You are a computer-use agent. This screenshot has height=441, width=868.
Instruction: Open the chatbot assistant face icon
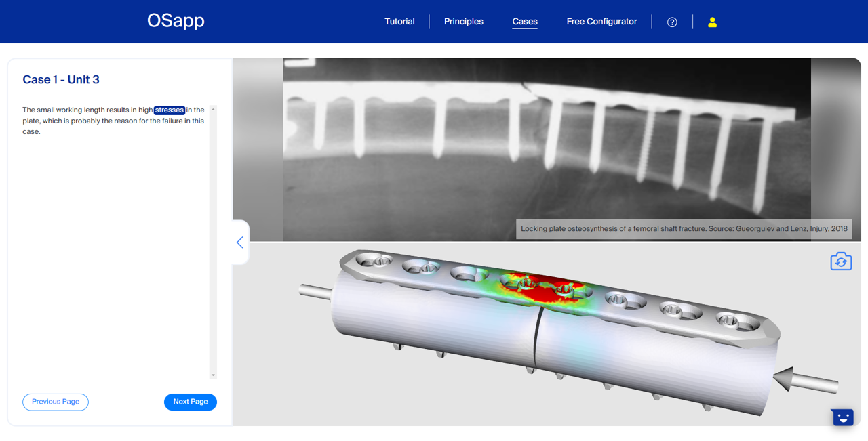click(x=842, y=417)
